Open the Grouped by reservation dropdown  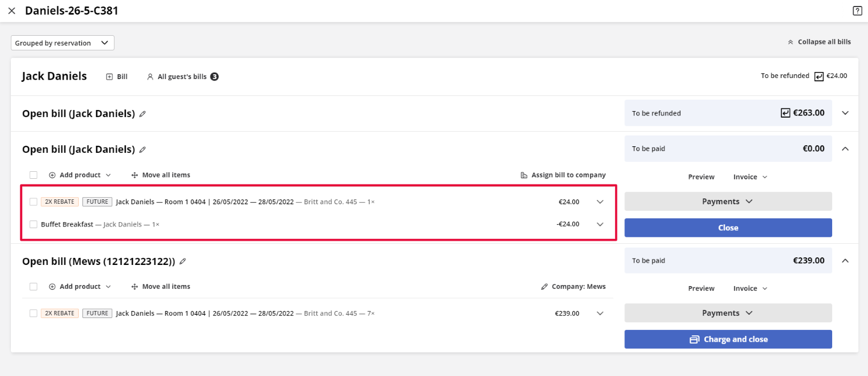pos(62,43)
